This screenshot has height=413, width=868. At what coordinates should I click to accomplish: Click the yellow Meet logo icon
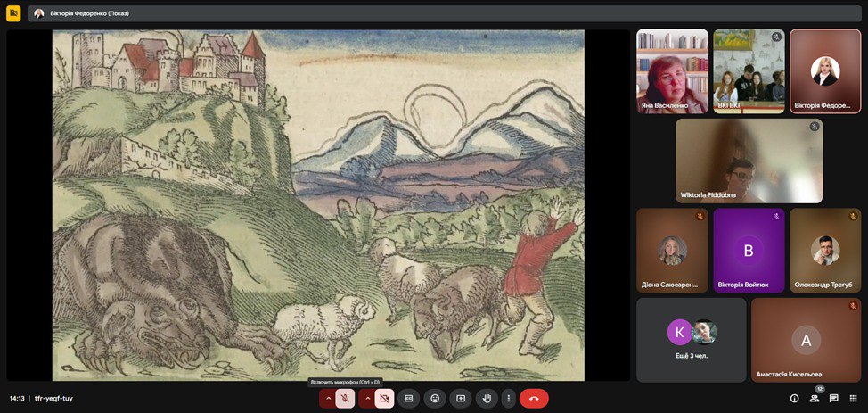pyautogui.click(x=13, y=13)
